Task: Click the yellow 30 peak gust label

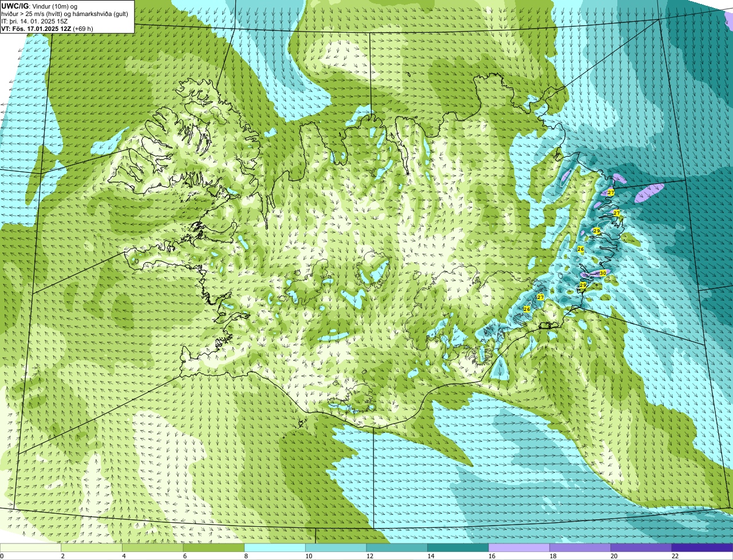Action: pos(603,273)
